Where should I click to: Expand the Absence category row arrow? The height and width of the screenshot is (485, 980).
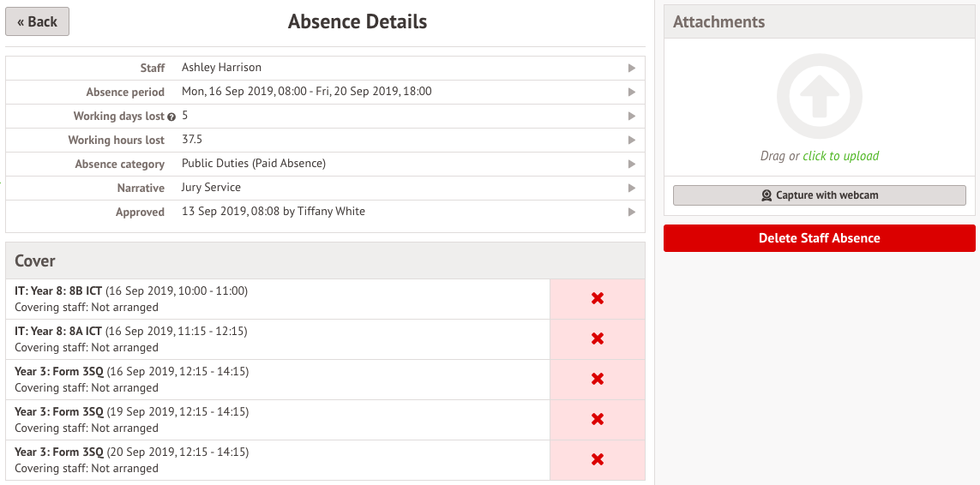tap(632, 164)
